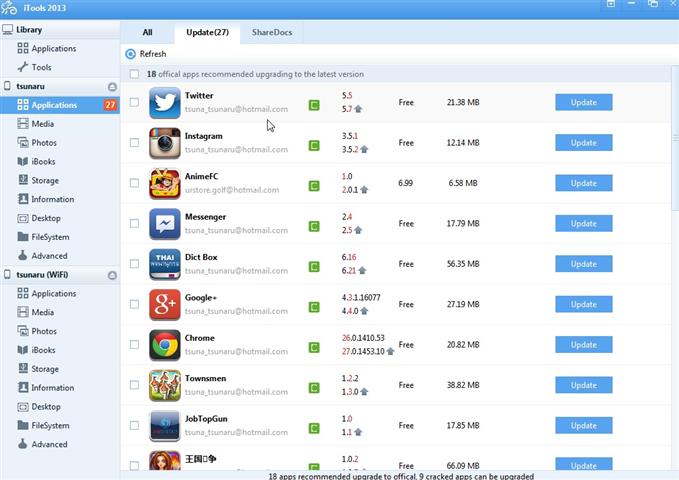Click the Refresh button label
This screenshot has width=679, height=480.
[x=153, y=54]
